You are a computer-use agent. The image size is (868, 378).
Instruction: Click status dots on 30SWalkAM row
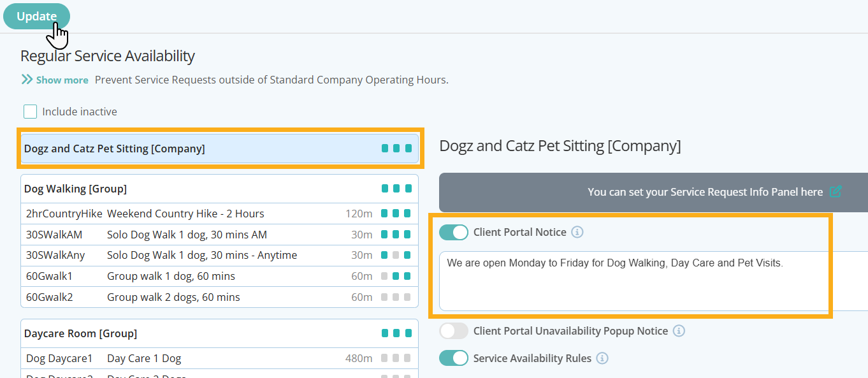pyautogui.click(x=396, y=235)
